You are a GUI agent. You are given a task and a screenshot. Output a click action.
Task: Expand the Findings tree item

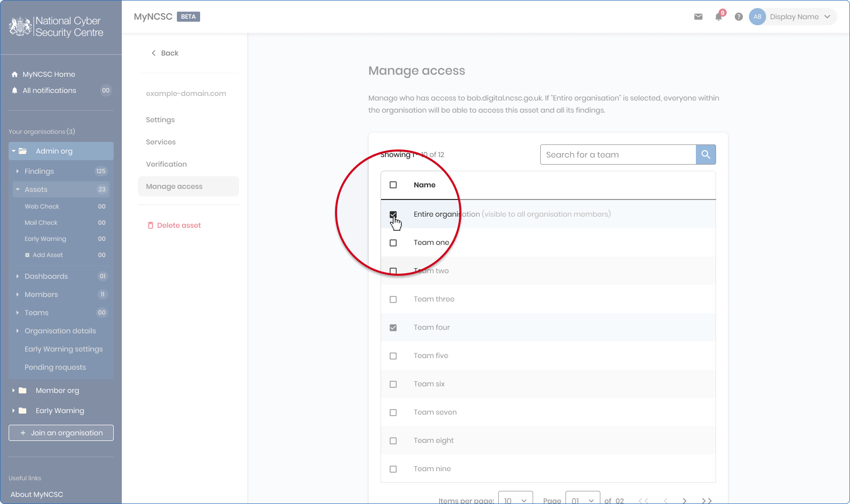(17, 171)
